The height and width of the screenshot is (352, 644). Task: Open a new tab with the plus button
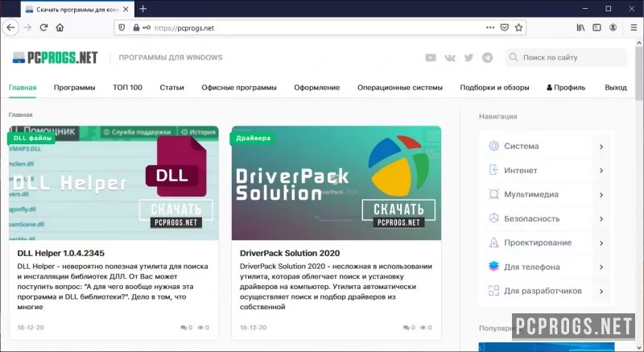(143, 9)
